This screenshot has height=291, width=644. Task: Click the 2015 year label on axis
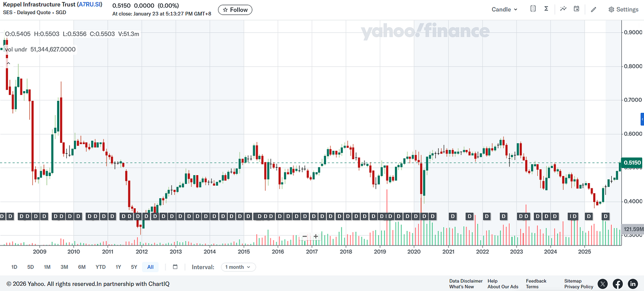244,252
